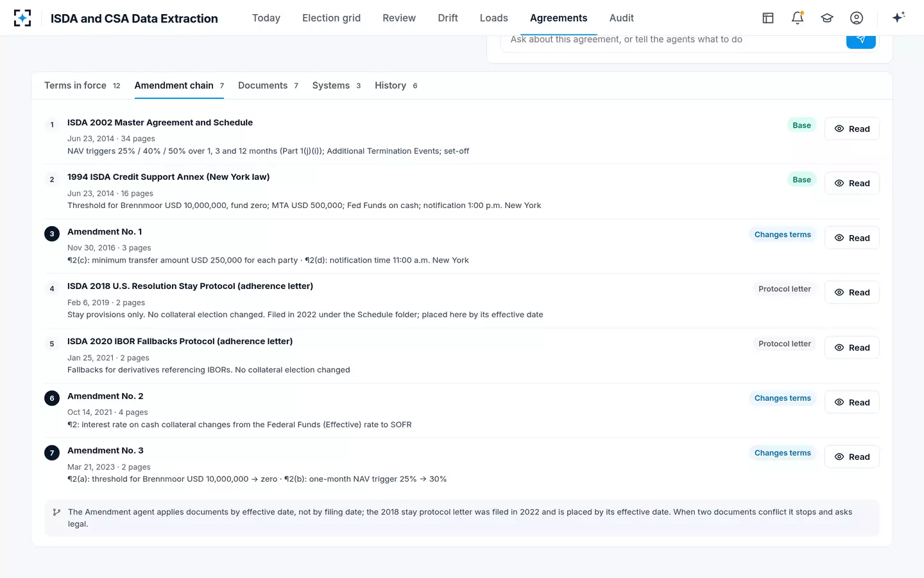Click Changes terms tag on Amendment No. 2

pyautogui.click(x=783, y=398)
